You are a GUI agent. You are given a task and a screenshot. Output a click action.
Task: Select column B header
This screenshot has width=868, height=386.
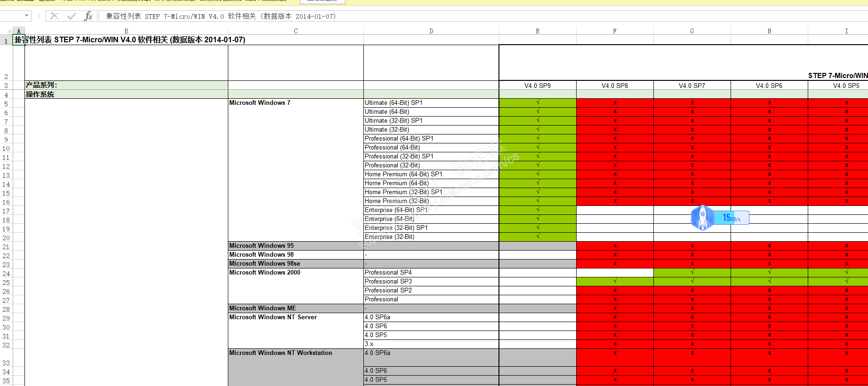[126, 31]
